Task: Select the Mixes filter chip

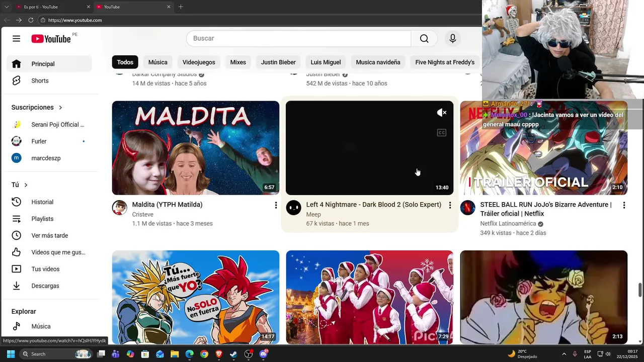Action: pyautogui.click(x=238, y=62)
